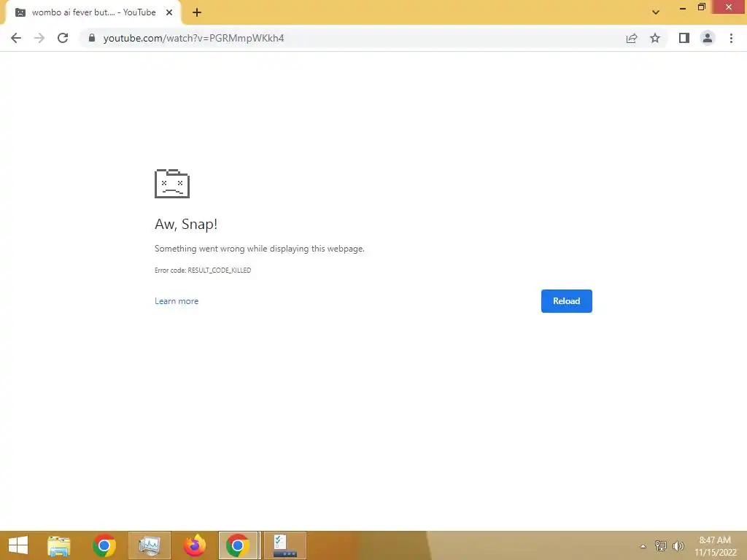
Task: Open the side panel icon
Action: pos(684,38)
